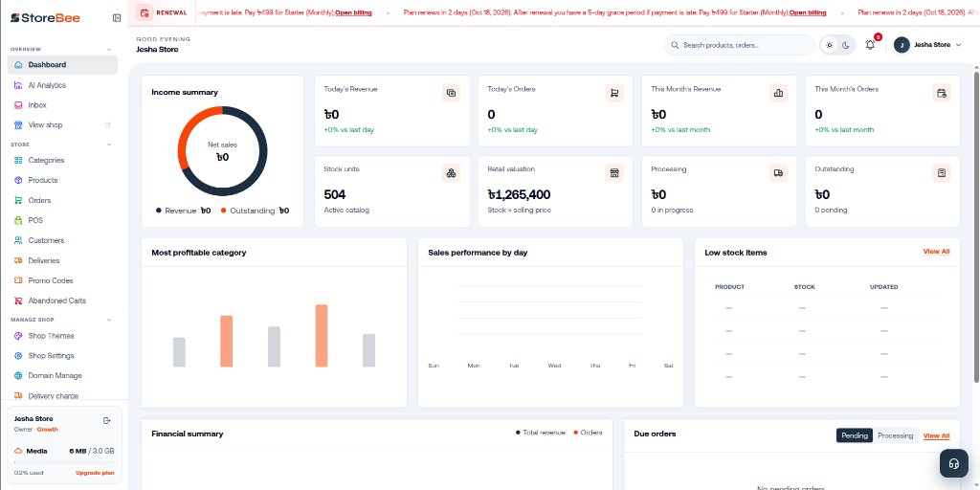Viewport: 980px width, 490px height.
Task: Toggle the Total revenue legend item
Action: [x=540, y=433]
